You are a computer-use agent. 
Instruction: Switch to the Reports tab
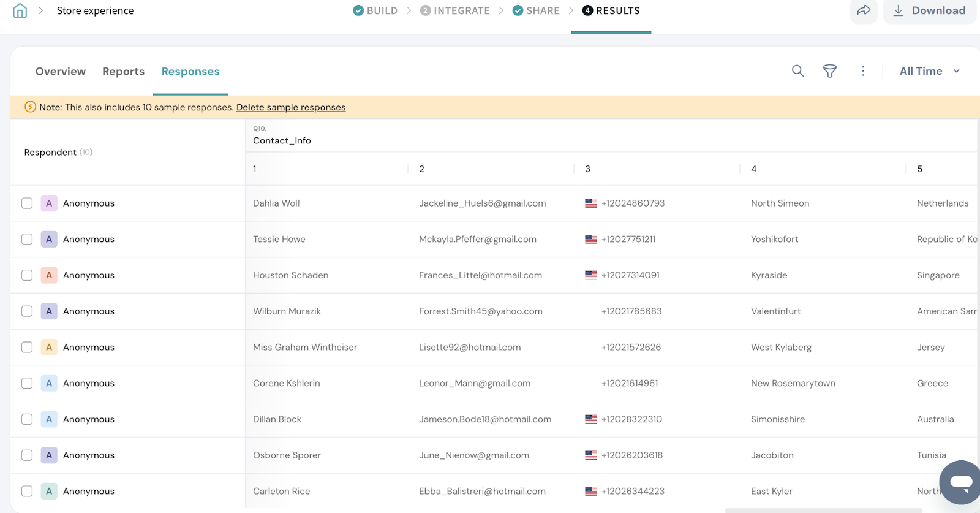tap(123, 72)
